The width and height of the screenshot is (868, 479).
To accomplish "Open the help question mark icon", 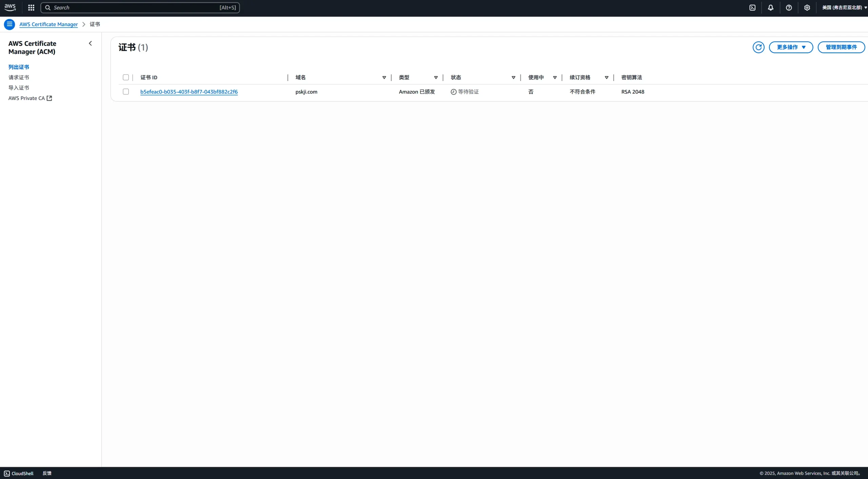I will coord(789,7).
